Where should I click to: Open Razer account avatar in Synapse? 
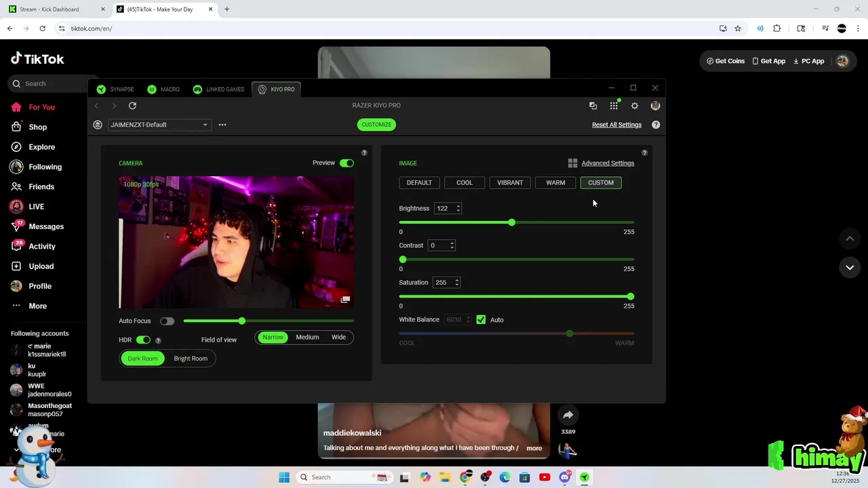tap(655, 106)
